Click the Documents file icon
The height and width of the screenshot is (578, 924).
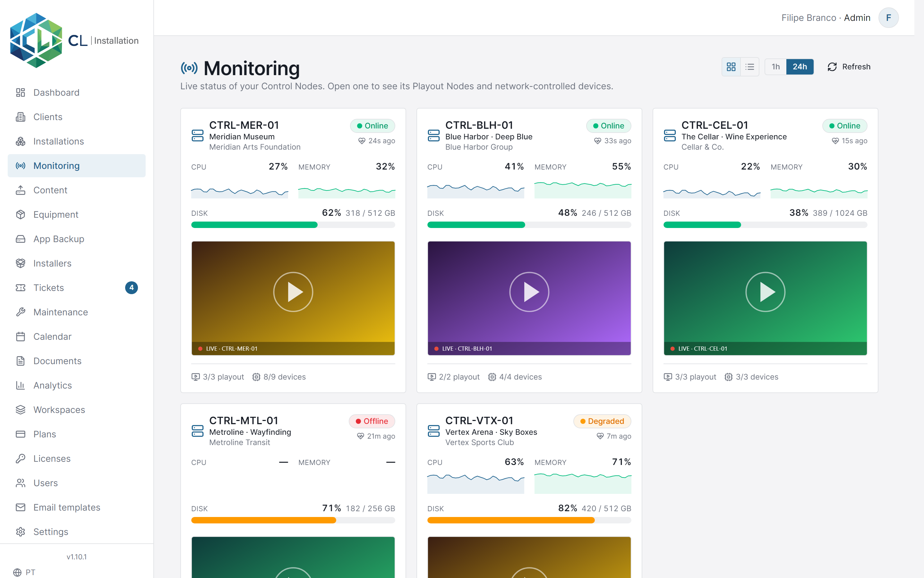tap(21, 361)
